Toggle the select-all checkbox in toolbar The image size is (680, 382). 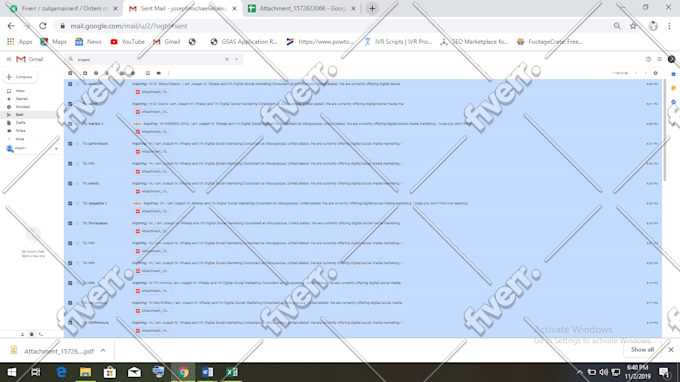click(70, 73)
